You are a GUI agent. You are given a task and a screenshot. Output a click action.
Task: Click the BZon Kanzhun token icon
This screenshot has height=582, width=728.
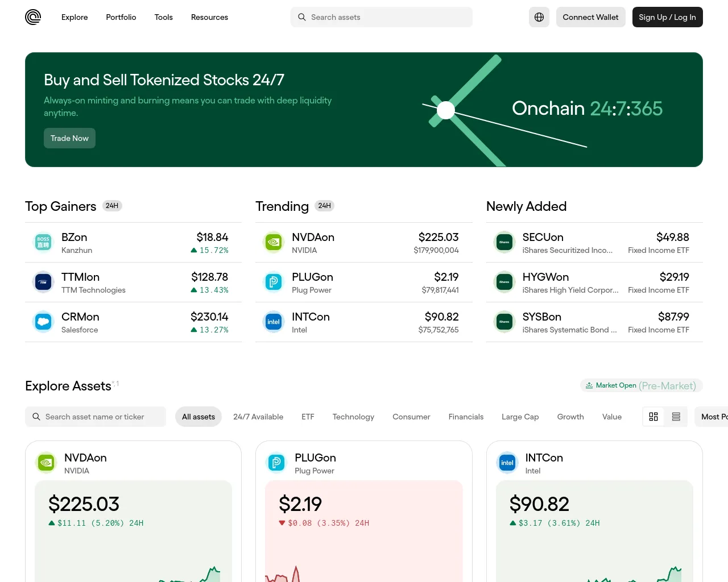(x=43, y=243)
